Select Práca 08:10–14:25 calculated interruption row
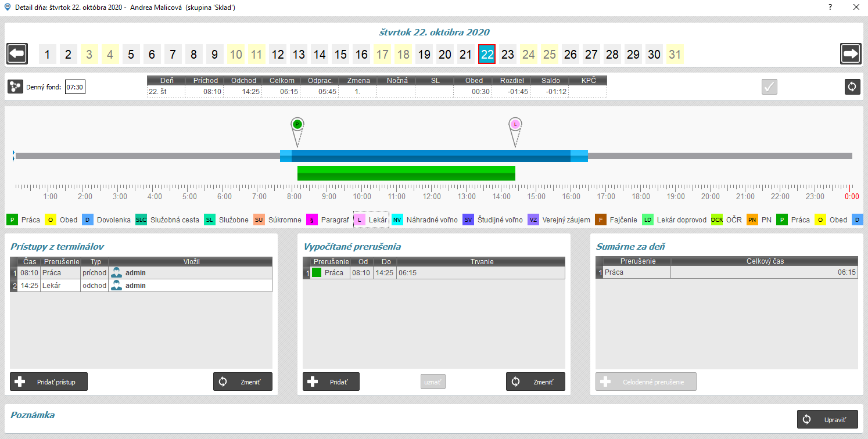The height and width of the screenshot is (439, 868). click(x=434, y=272)
